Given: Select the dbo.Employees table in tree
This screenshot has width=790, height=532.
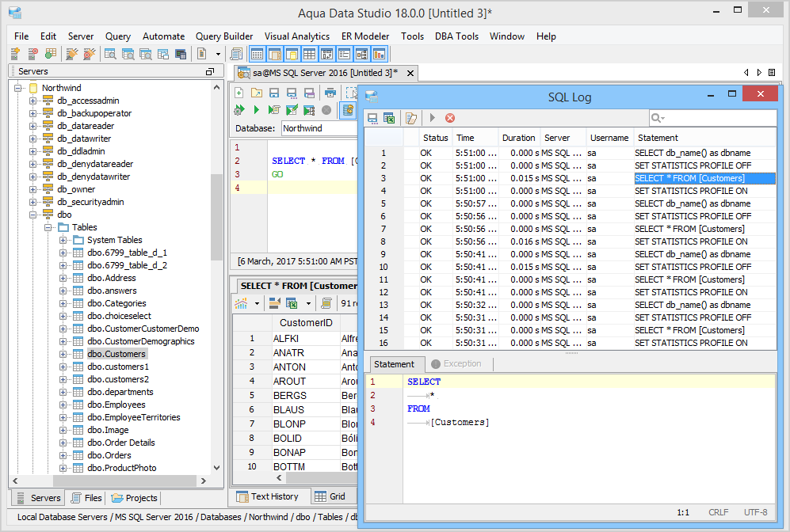Looking at the screenshot, I should (116, 405).
